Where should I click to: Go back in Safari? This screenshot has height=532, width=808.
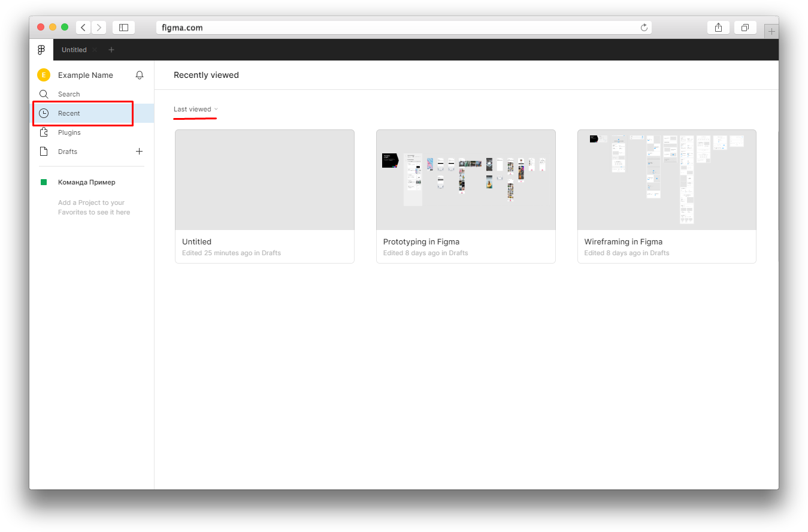click(83, 28)
